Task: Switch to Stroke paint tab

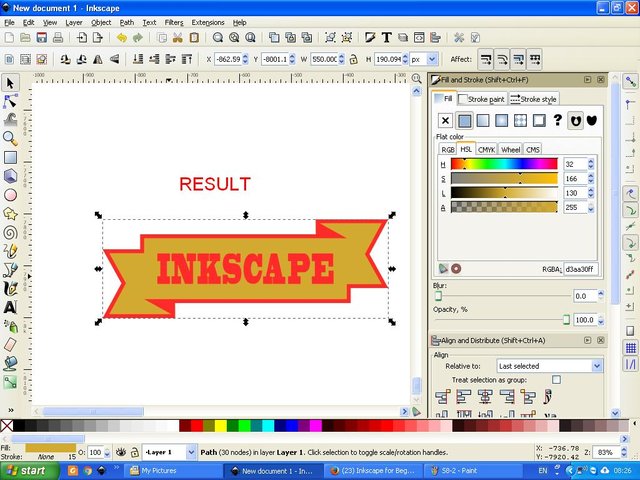Action: click(482, 99)
